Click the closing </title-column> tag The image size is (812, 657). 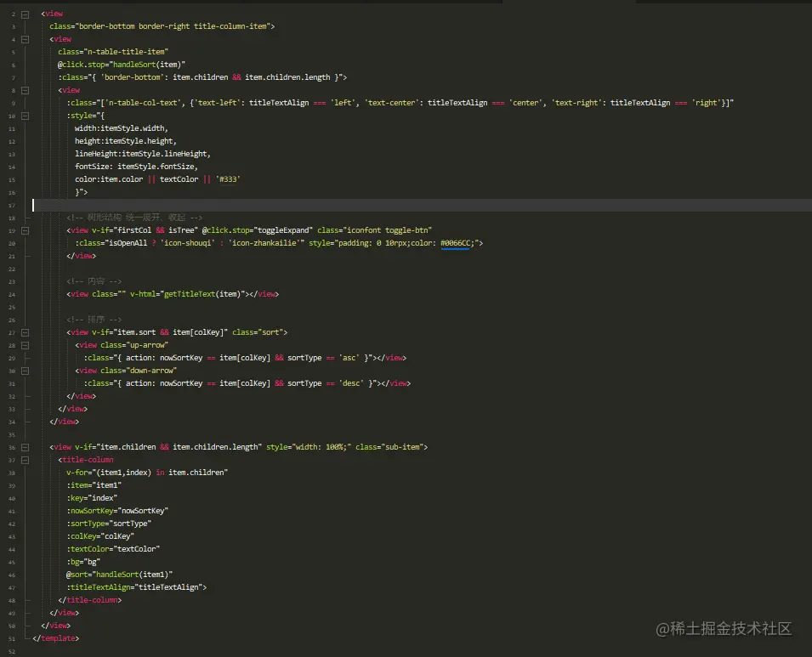coord(89,600)
